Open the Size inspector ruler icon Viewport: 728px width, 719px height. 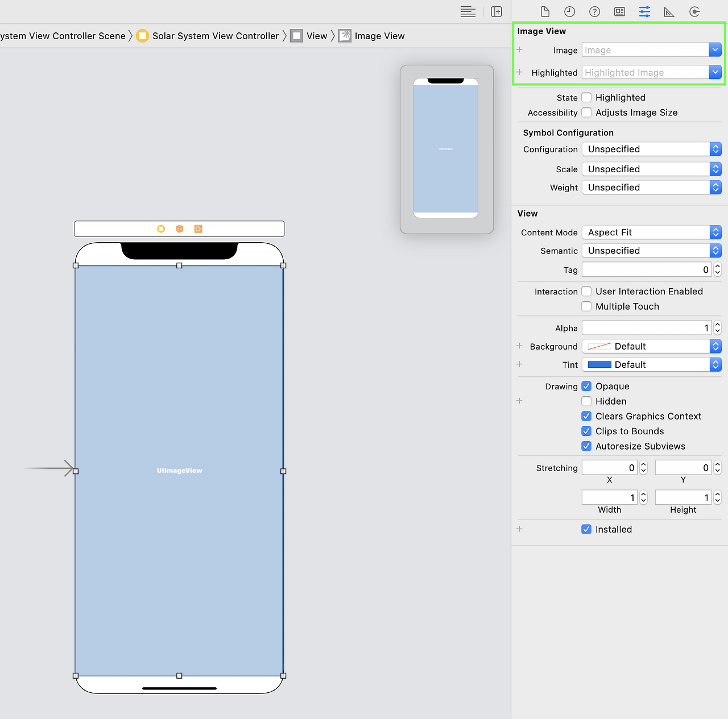pos(669,12)
